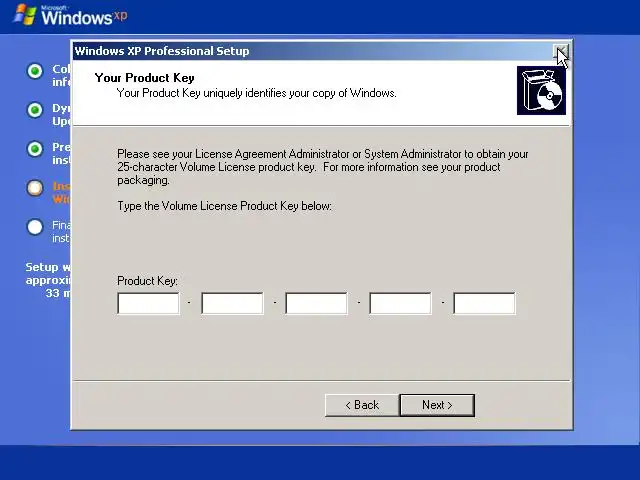Select the second product key field

pyautogui.click(x=232, y=303)
